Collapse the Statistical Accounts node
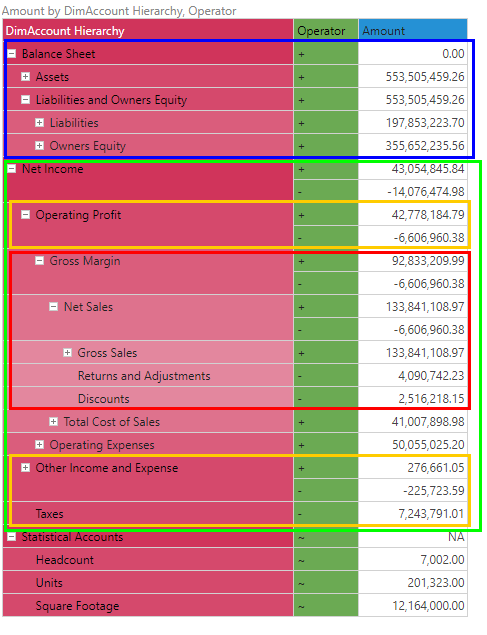487x635 pixels. 12,537
